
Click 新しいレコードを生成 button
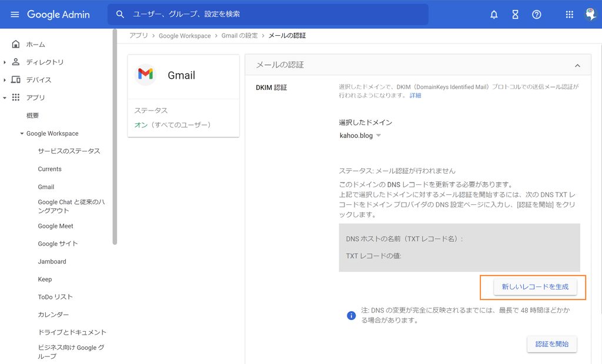click(535, 287)
